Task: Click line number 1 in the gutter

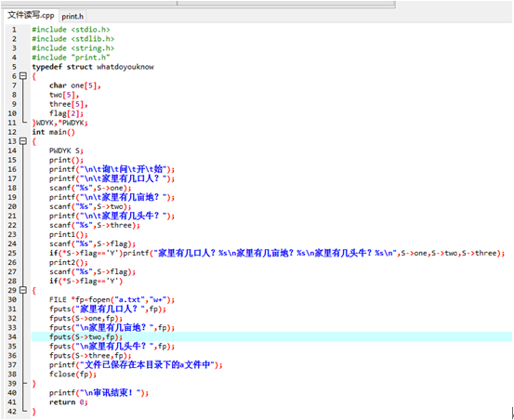Action: [x=14, y=30]
